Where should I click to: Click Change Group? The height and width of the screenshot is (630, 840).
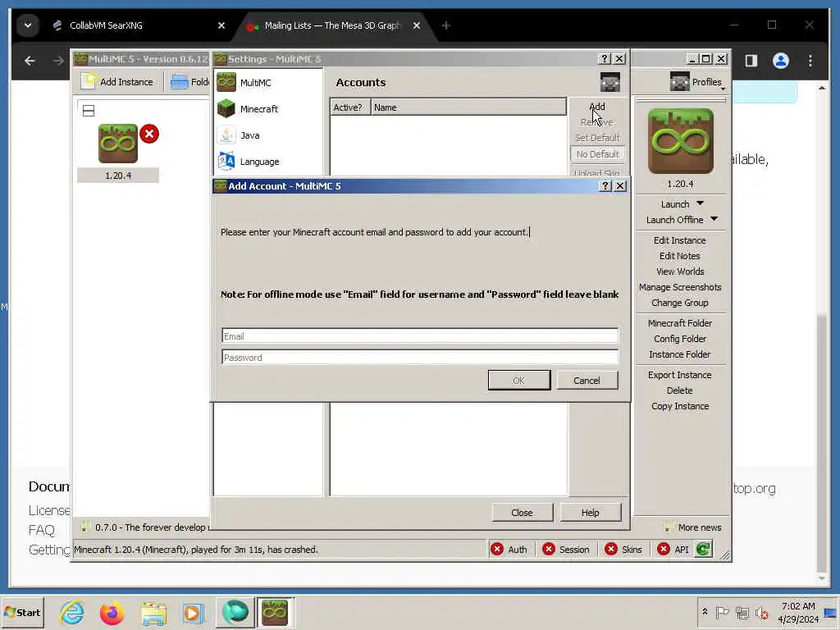point(680,303)
